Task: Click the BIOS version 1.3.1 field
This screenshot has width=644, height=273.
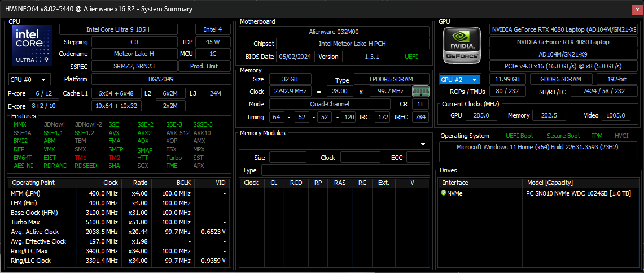Action: (372, 57)
